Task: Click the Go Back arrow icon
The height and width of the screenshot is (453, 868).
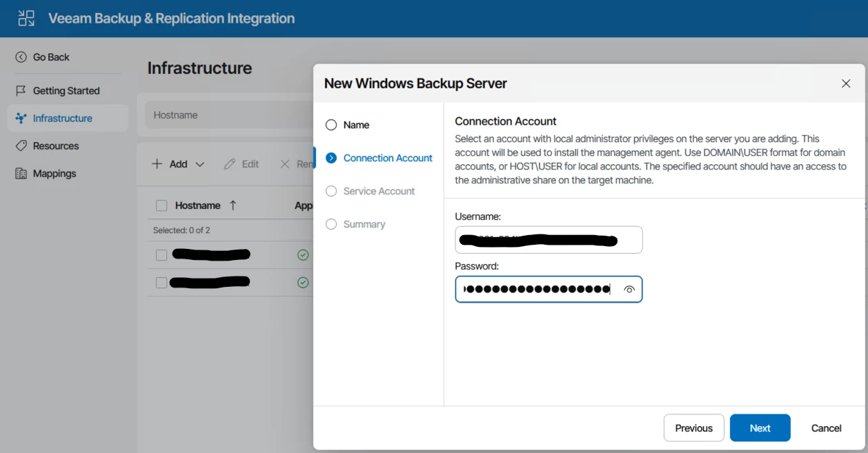Action: point(21,57)
